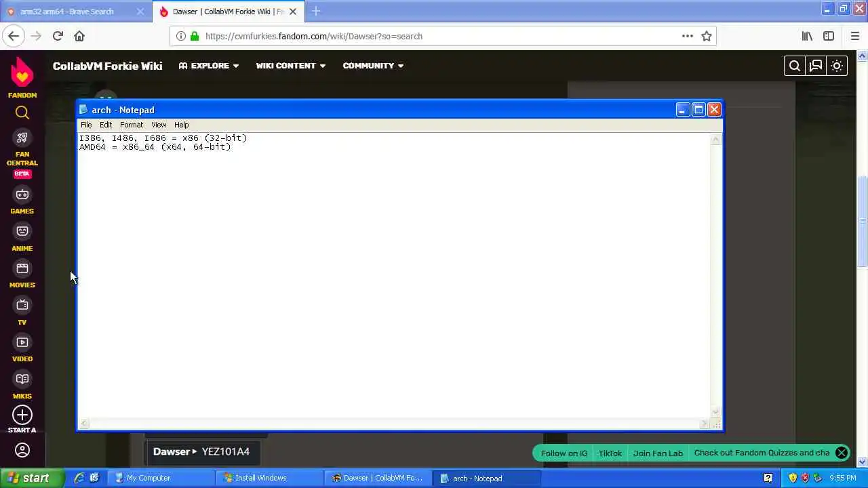Click Notepad's horizontal scrollbar right arrow

click(704, 424)
